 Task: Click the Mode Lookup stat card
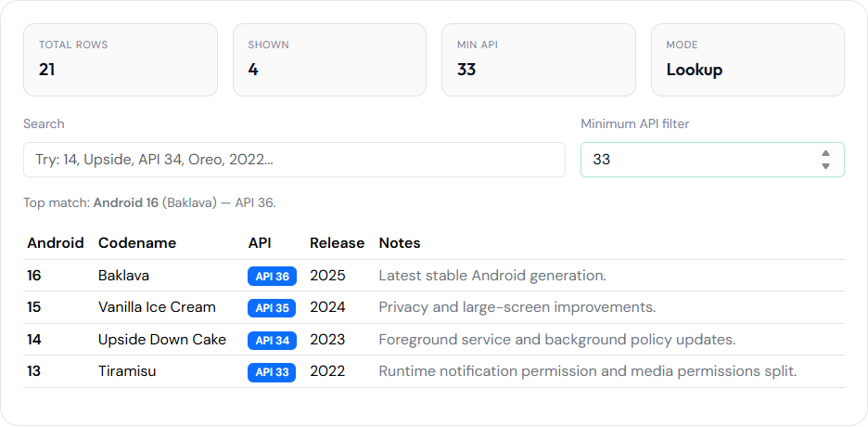point(747,59)
